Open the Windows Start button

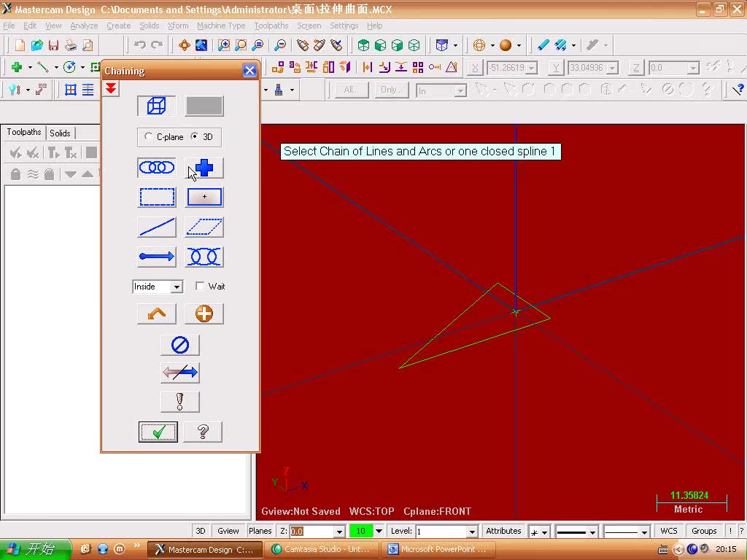click(35, 550)
